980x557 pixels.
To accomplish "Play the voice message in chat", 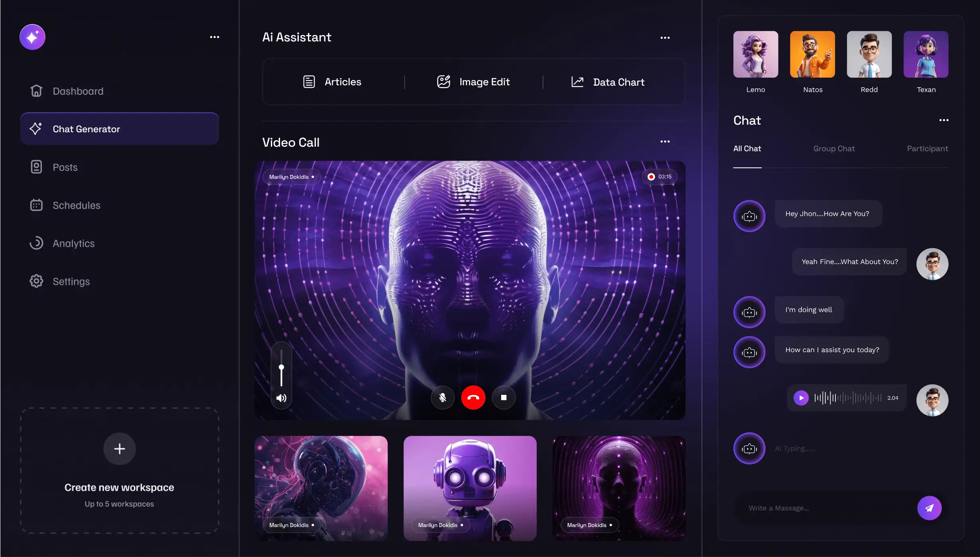I will coord(801,398).
